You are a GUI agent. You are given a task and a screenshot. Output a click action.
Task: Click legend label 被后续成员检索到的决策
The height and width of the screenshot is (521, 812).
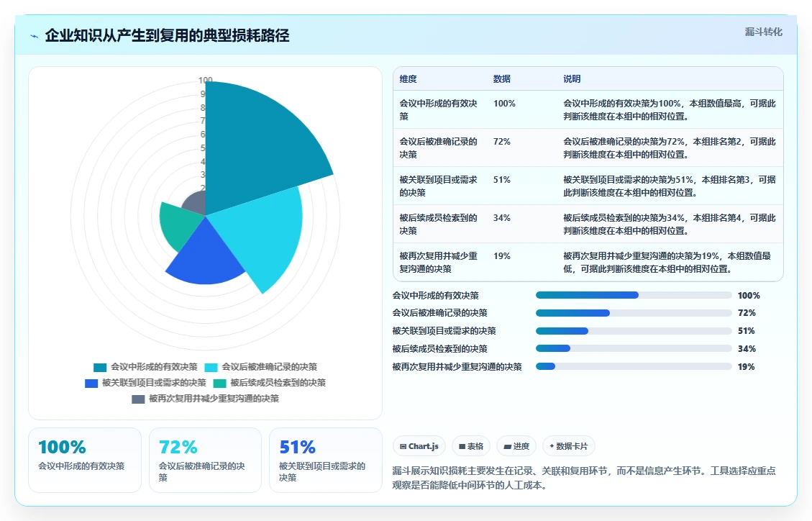tap(278, 383)
